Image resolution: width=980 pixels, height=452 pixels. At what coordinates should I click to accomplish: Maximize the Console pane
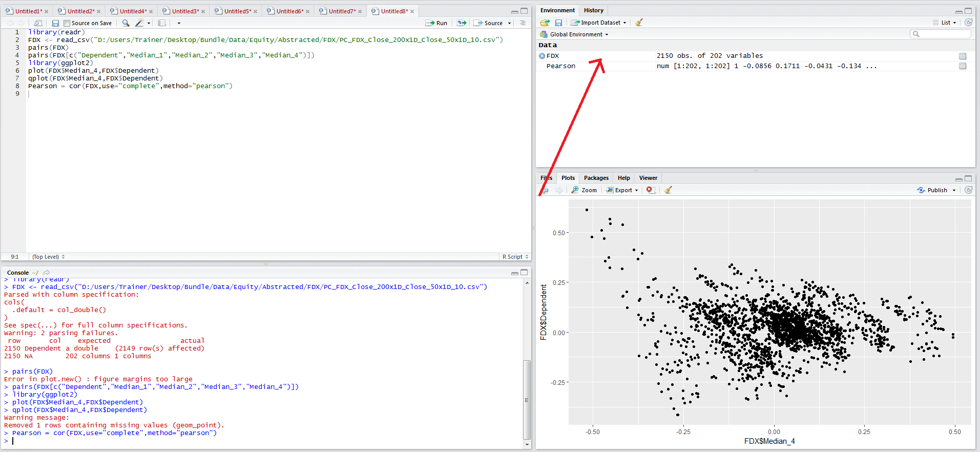point(524,273)
